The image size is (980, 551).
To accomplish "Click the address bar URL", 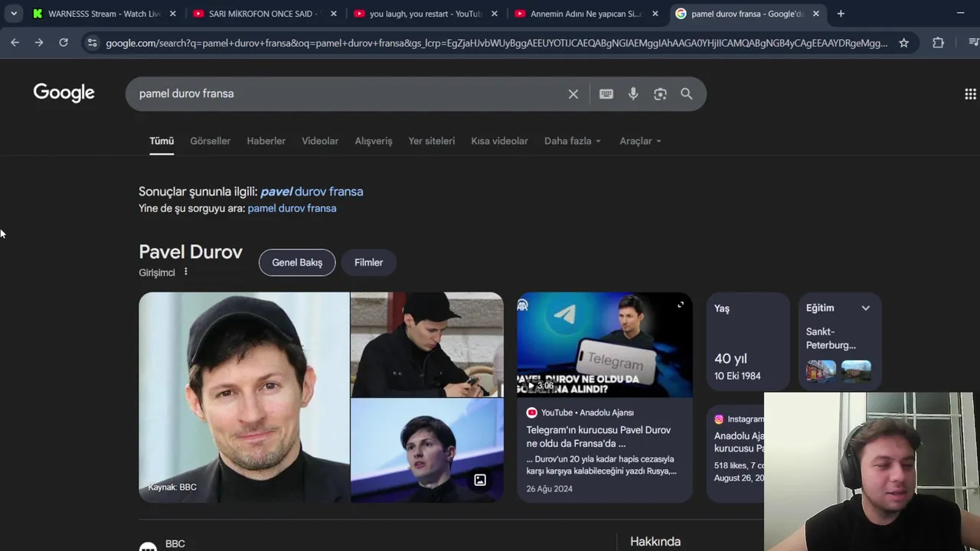I will coord(496,43).
